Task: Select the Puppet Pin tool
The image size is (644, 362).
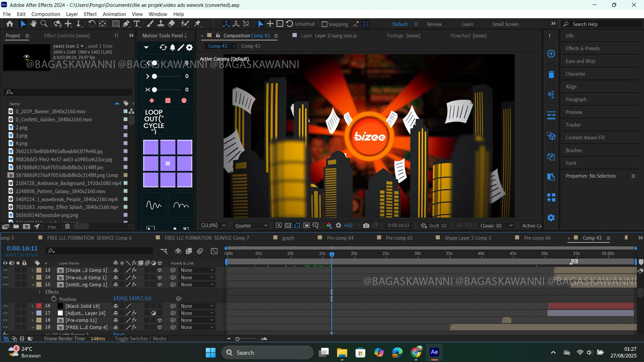Action: tap(198, 24)
